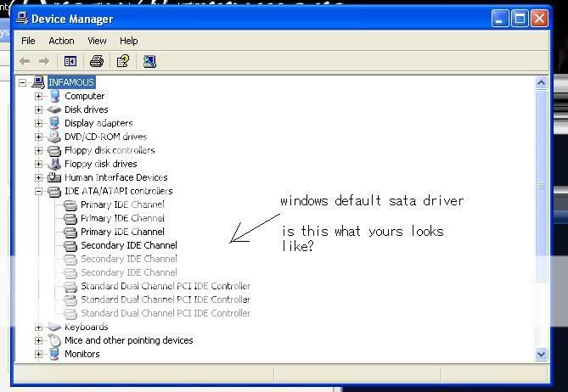Collapse the INFAMOUS root node
This screenshot has height=392, width=568.
[x=23, y=82]
